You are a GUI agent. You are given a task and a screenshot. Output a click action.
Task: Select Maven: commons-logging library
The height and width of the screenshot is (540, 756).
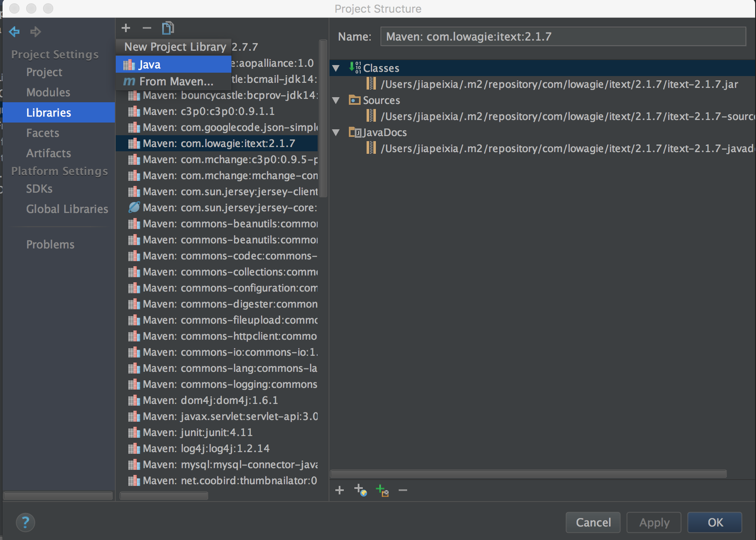point(217,384)
